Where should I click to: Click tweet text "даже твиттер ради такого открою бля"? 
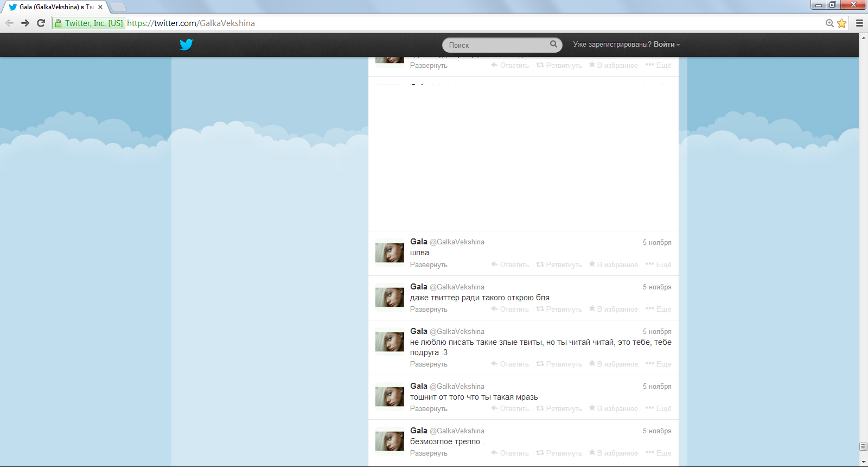[480, 298]
